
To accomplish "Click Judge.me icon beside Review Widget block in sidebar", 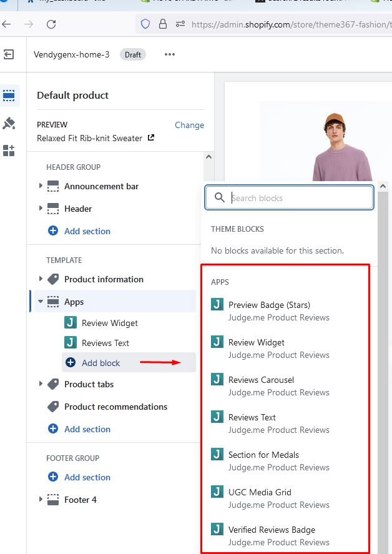I will (71, 322).
